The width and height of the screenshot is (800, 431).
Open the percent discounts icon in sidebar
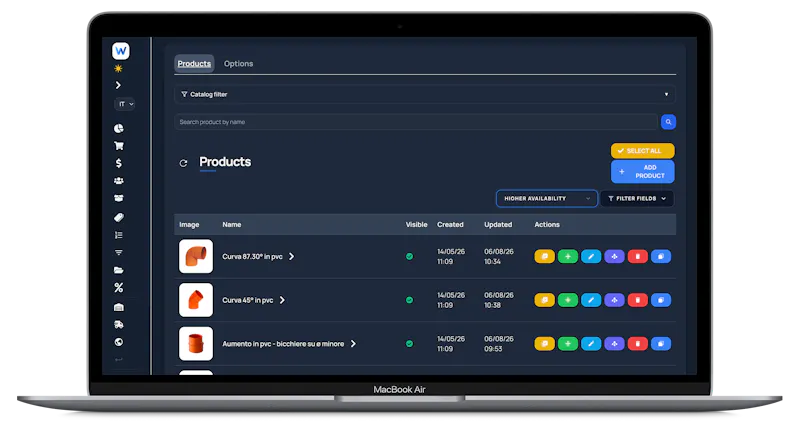119,288
